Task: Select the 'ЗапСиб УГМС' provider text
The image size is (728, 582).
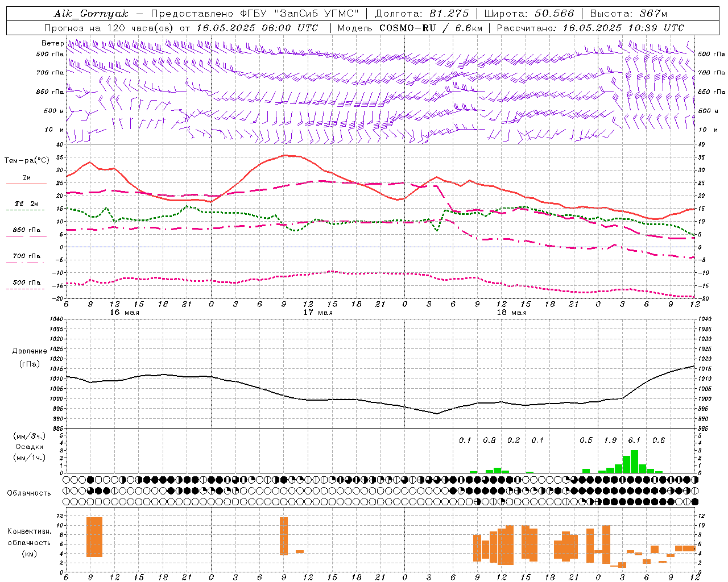Action: (316, 14)
